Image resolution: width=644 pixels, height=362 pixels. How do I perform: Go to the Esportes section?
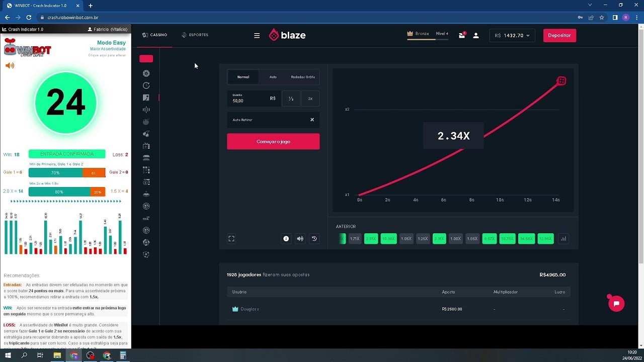[x=195, y=35]
